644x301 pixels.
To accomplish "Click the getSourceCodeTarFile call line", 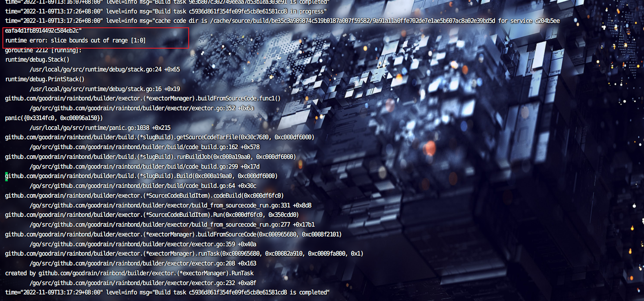I will pyautogui.click(x=160, y=137).
